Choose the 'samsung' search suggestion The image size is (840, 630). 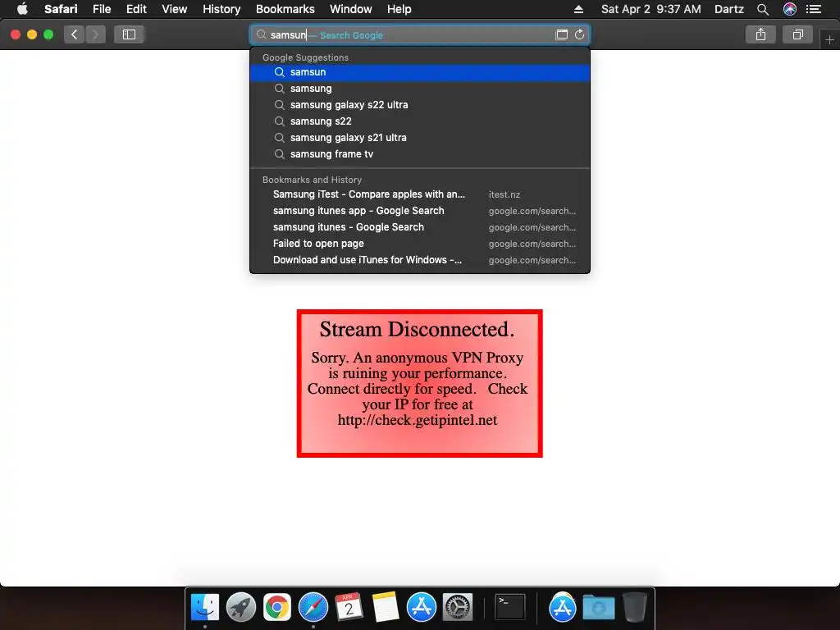tap(420, 89)
